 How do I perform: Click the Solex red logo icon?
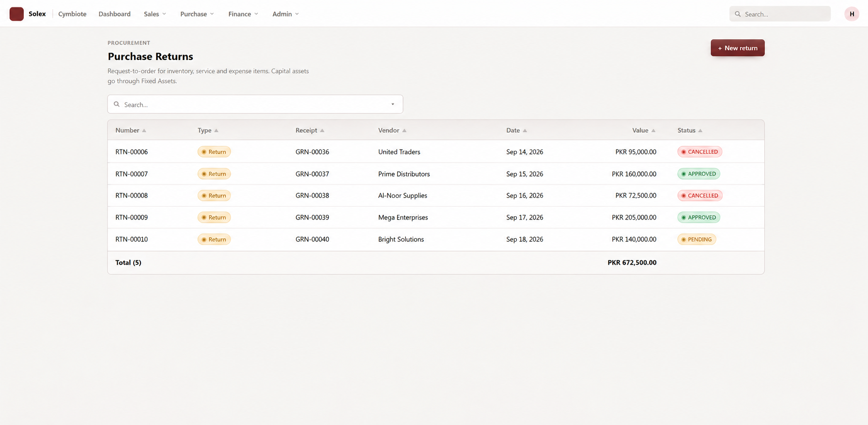pyautogui.click(x=16, y=14)
